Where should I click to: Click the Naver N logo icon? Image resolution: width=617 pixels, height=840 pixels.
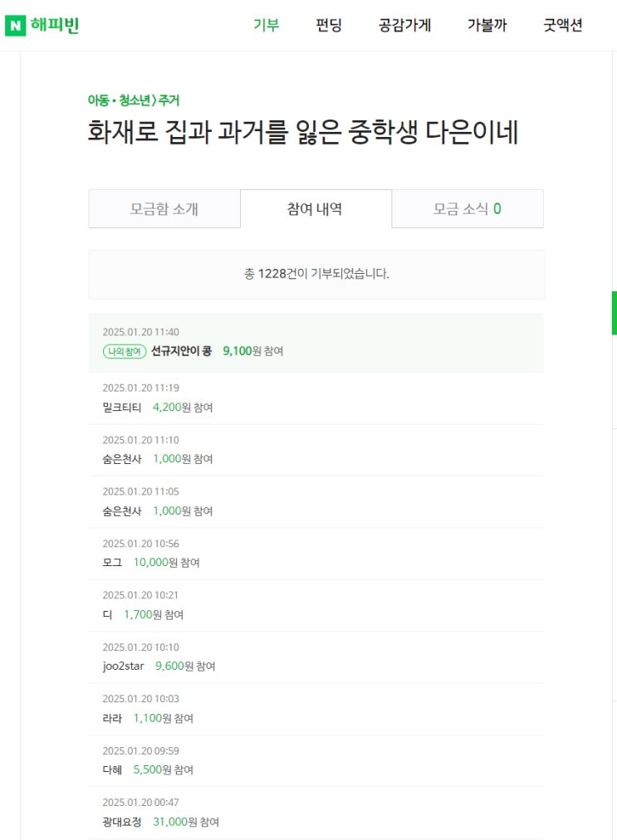click(15, 26)
